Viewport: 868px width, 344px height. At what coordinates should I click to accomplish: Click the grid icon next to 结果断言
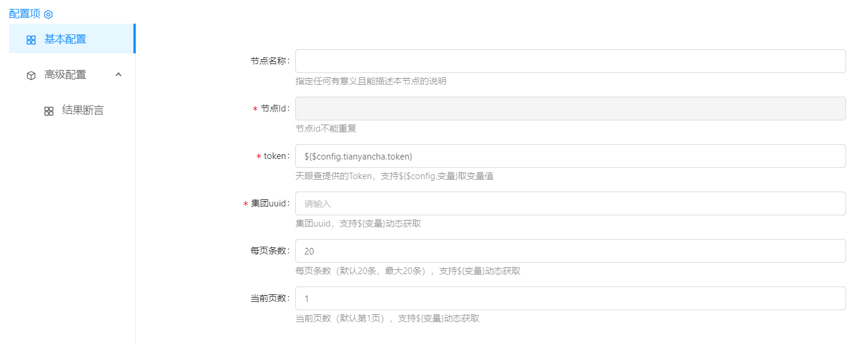pos(49,111)
